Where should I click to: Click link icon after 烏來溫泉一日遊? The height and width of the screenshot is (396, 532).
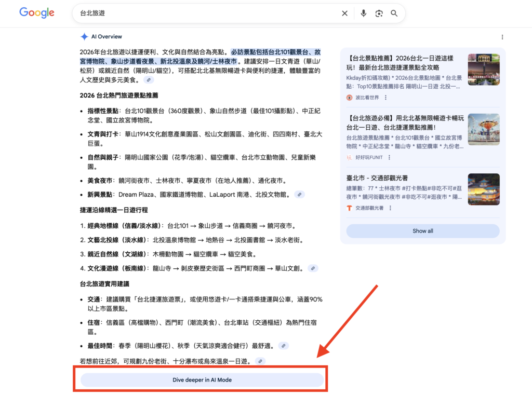pyautogui.click(x=260, y=361)
